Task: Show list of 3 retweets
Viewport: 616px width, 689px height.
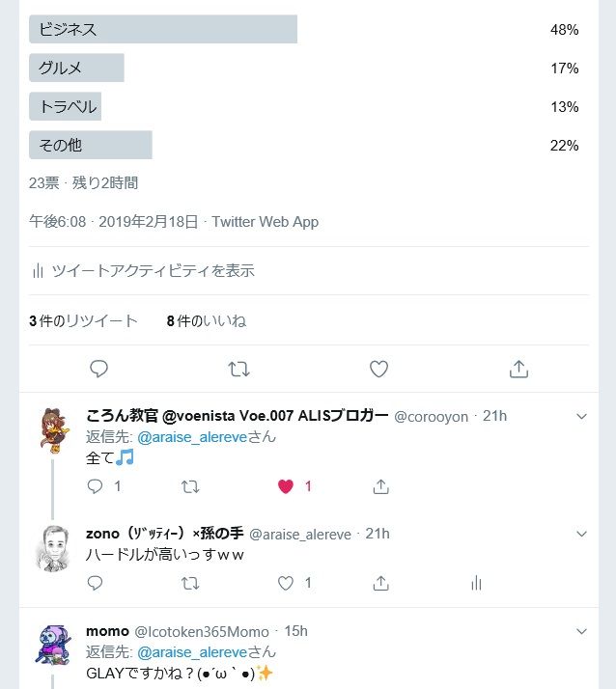Action: click(84, 320)
